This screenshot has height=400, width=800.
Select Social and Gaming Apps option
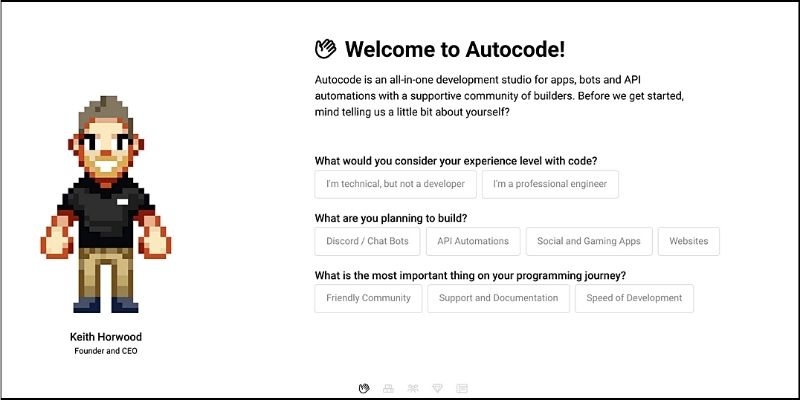point(589,241)
